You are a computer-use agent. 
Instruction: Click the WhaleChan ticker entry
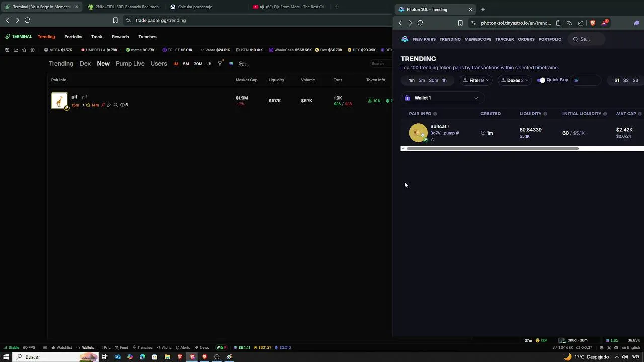(x=291, y=50)
